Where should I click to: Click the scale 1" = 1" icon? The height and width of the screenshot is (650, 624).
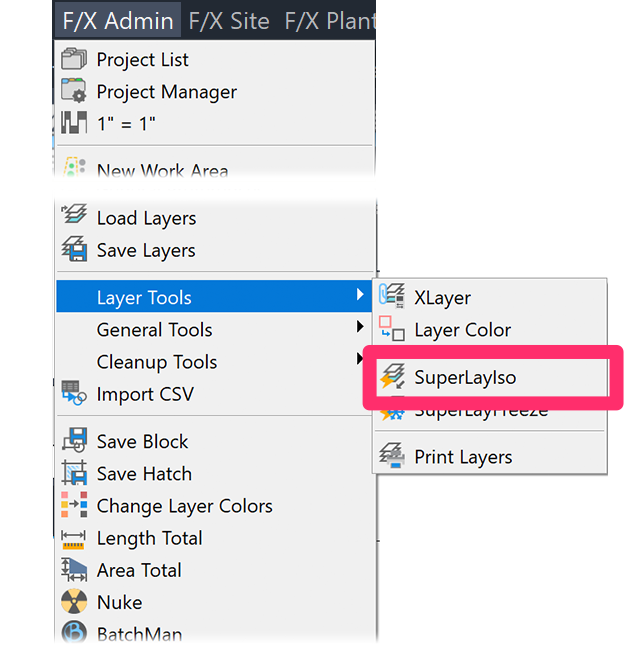click(x=74, y=124)
